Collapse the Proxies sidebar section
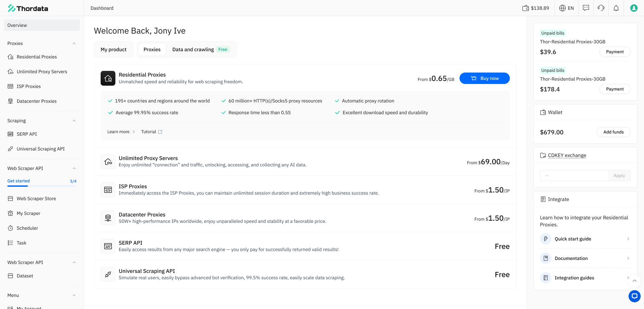This screenshot has width=644, height=309. [74, 43]
